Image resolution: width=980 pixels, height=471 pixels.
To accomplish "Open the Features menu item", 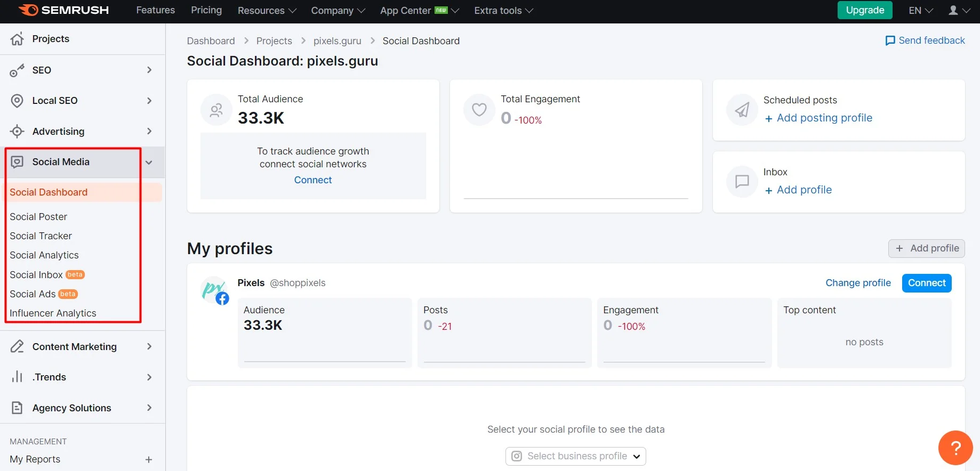I will [x=155, y=10].
